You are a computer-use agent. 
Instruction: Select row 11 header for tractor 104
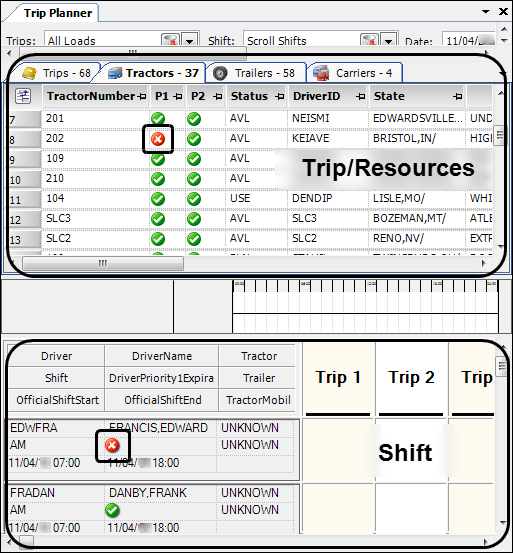click(25, 199)
